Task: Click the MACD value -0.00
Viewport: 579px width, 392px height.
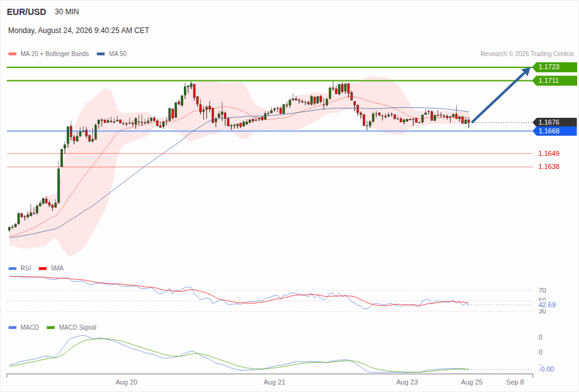Action: click(x=547, y=369)
